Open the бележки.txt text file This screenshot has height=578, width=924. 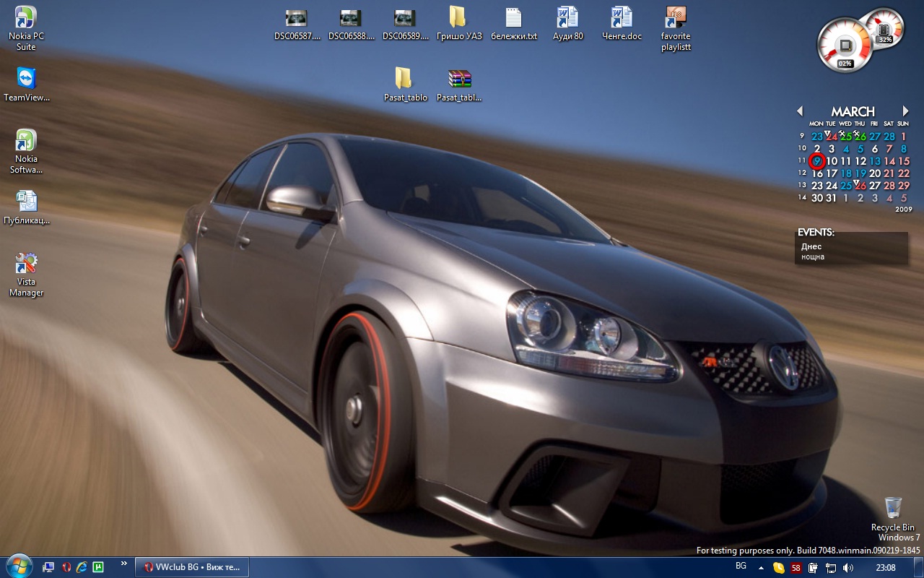(x=513, y=19)
